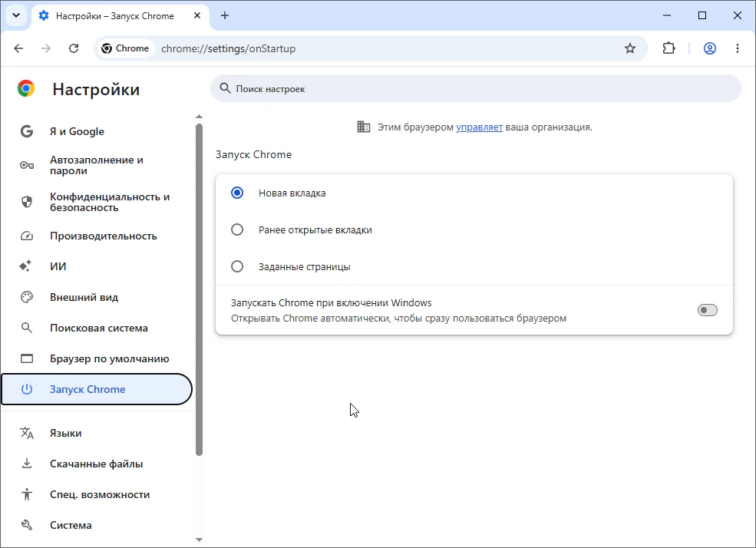Focus the Поиск настроек search field
This screenshot has width=756, height=548.
pyautogui.click(x=475, y=89)
